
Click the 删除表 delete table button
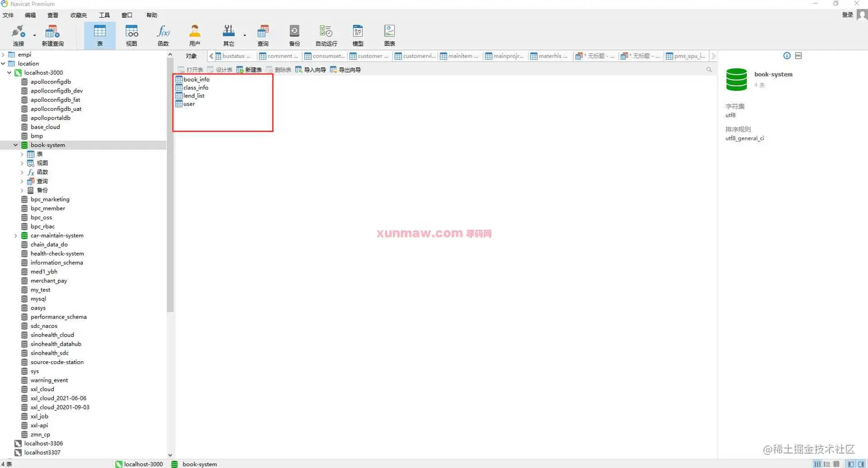coord(278,70)
